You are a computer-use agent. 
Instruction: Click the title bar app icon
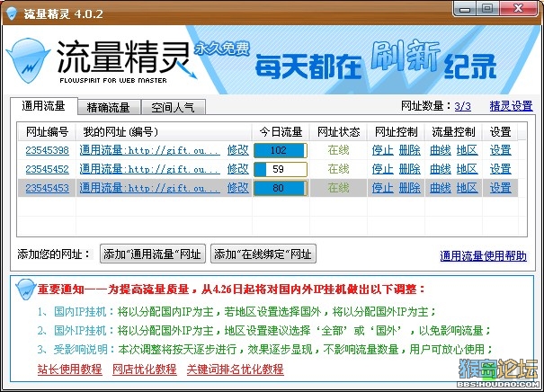(12, 13)
